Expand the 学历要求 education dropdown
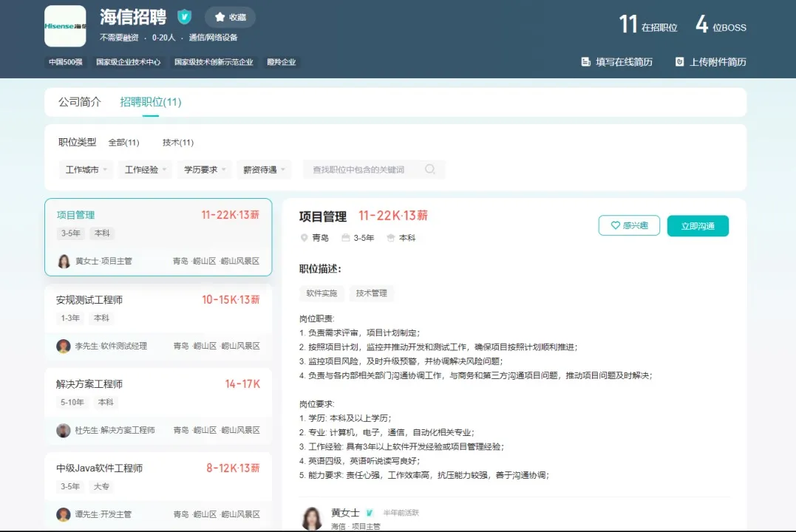The height and width of the screenshot is (532, 796). click(205, 170)
